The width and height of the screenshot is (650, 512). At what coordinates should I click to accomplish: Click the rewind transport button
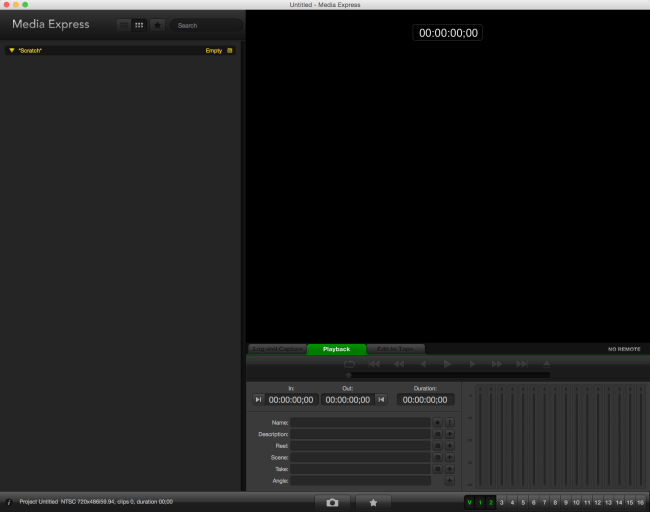(x=399, y=364)
